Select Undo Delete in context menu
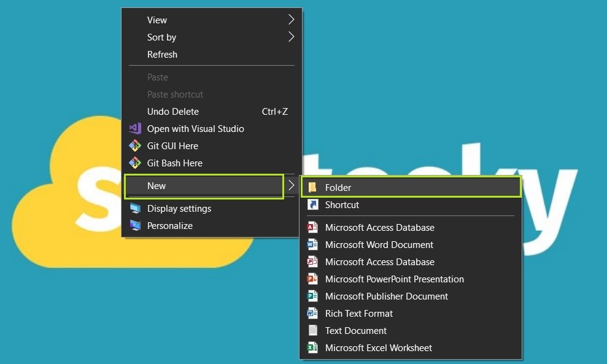607x364 pixels. (212, 112)
